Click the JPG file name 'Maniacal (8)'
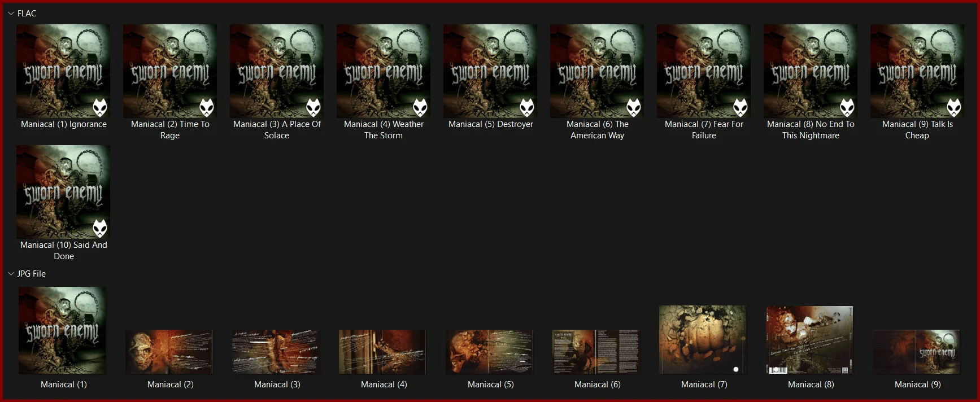This screenshot has height=402, width=980. [x=811, y=384]
